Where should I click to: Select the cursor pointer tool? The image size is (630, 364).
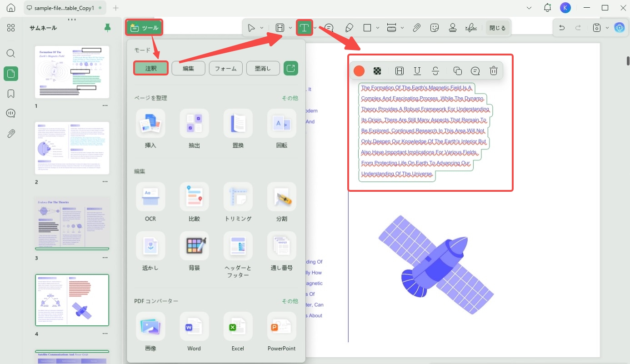coord(251,28)
